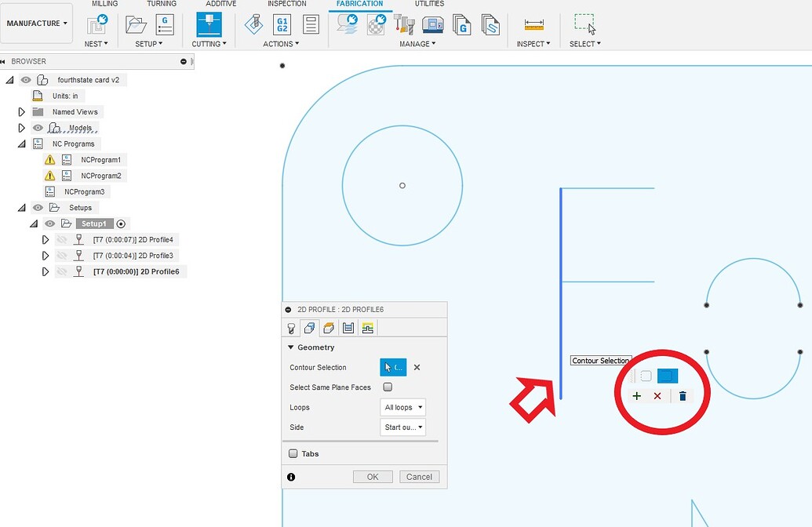The width and height of the screenshot is (812, 527).
Task: Select the Linking tab icon in the dialog
Action: [366, 327]
